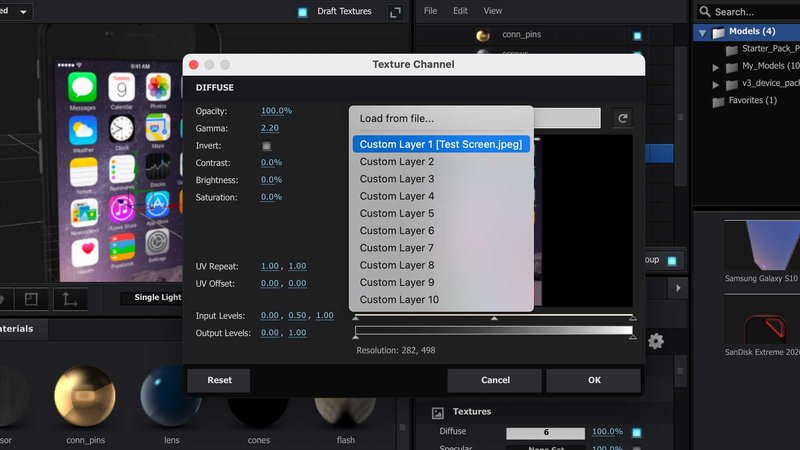Select the lens material sphere
800x450 pixels.
[x=171, y=396]
